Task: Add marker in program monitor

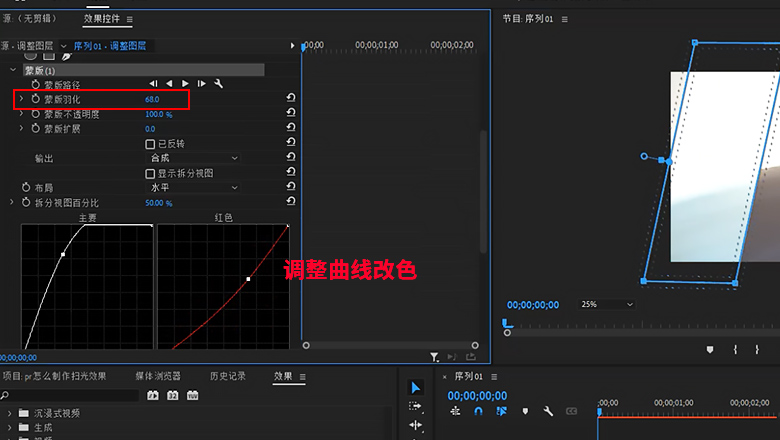Action: [710, 350]
